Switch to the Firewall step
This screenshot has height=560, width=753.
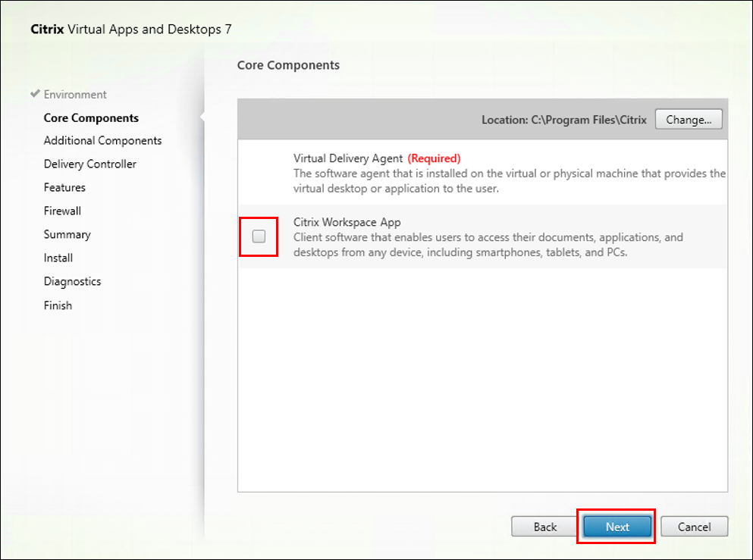(x=62, y=211)
